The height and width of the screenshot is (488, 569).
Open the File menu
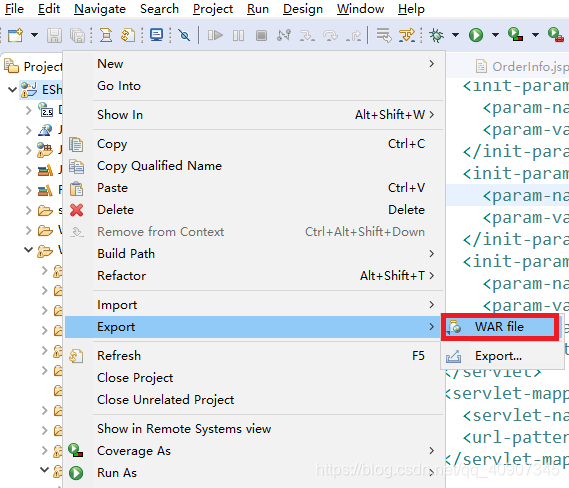(15, 9)
